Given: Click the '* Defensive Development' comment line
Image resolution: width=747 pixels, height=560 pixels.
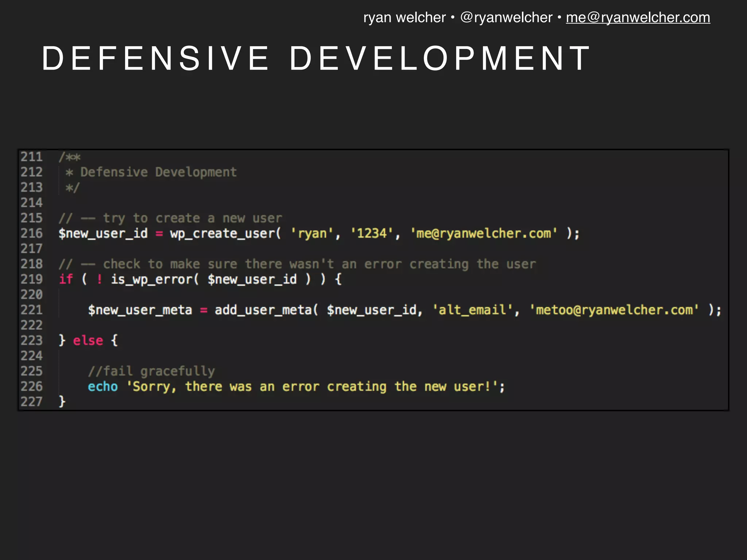Looking at the screenshot, I should point(151,172).
